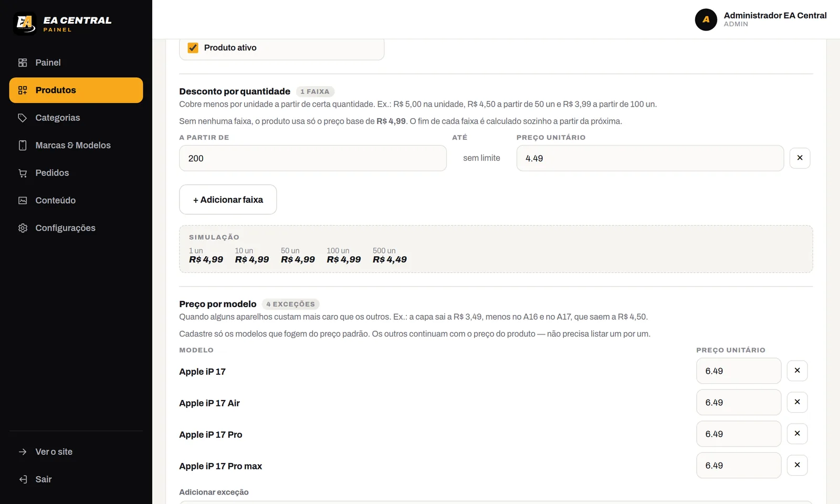Open the Produtos menu item
Screen dimensions: 840x504
[76, 90]
